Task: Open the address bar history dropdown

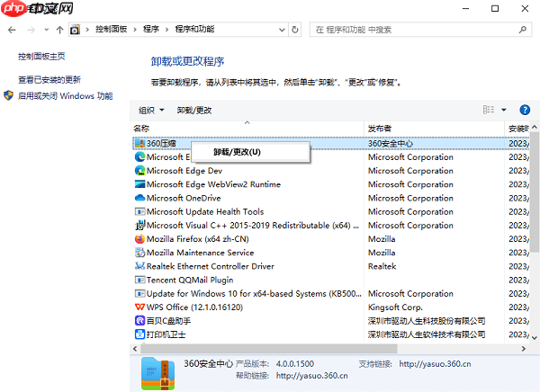Action: (282, 30)
